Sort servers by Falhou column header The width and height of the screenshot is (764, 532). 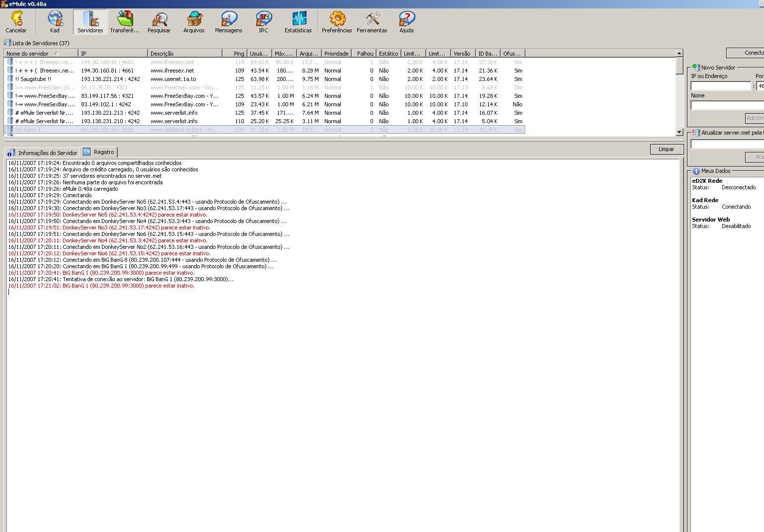click(364, 53)
